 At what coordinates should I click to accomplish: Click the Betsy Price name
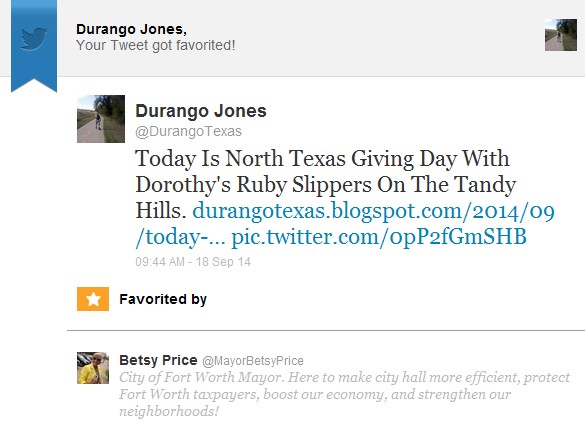(158, 360)
